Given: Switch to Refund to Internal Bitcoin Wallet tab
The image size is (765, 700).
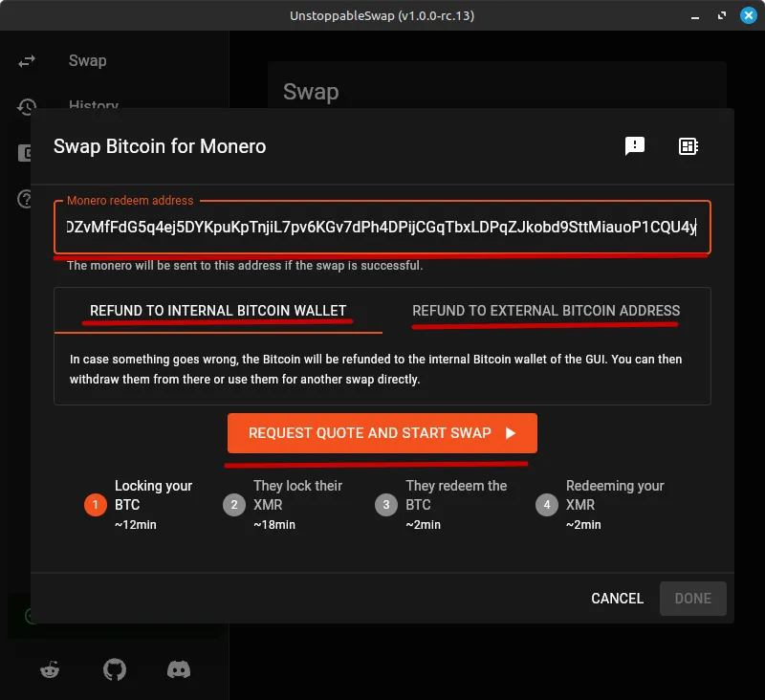Looking at the screenshot, I should (x=218, y=311).
